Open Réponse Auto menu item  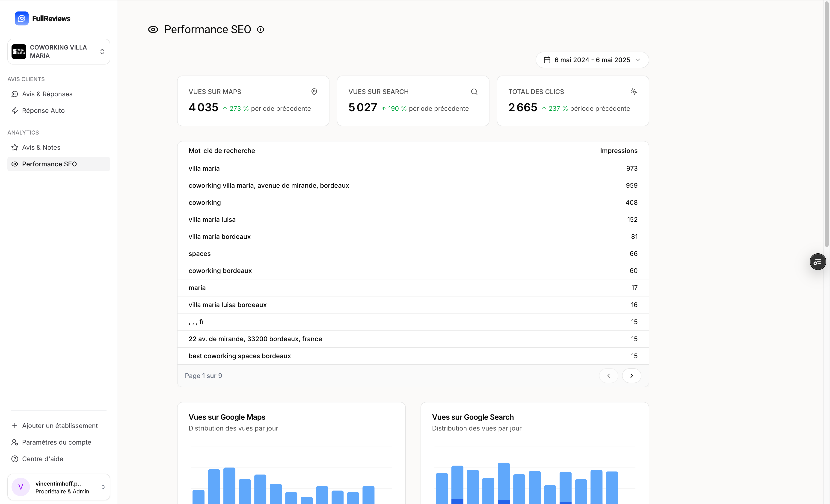pos(59,111)
